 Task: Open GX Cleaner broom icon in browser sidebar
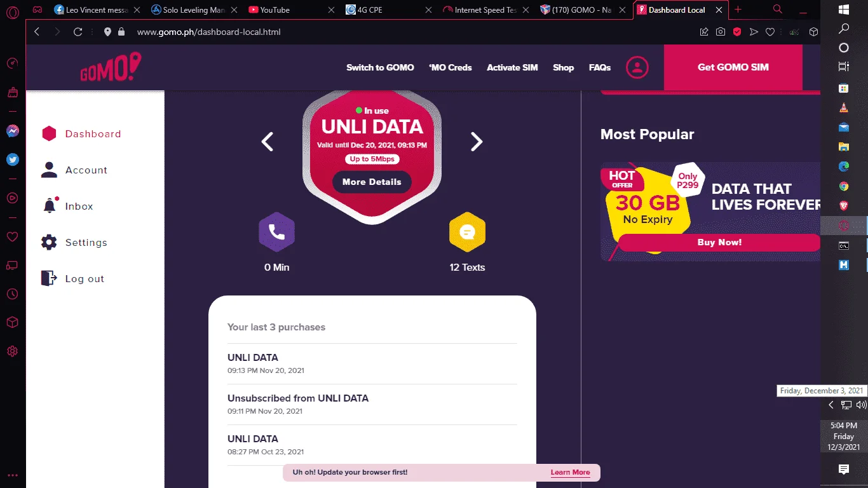[x=12, y=93]
